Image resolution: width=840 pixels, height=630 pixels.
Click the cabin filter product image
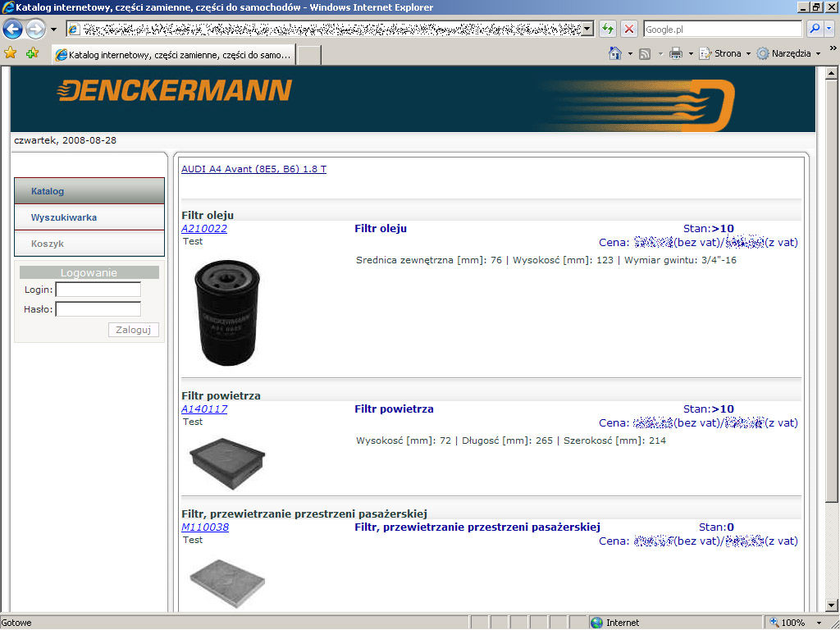click(x=227, y=583)
